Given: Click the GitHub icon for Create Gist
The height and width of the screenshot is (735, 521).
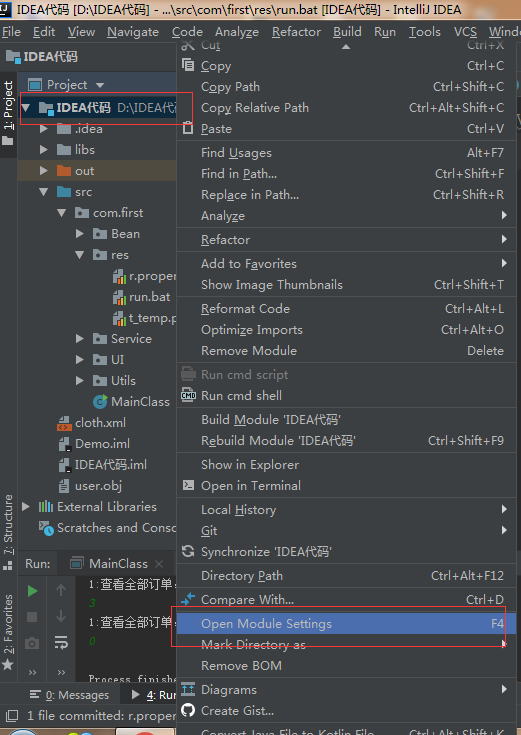Looking at the screenshot, I should [188, 710].
